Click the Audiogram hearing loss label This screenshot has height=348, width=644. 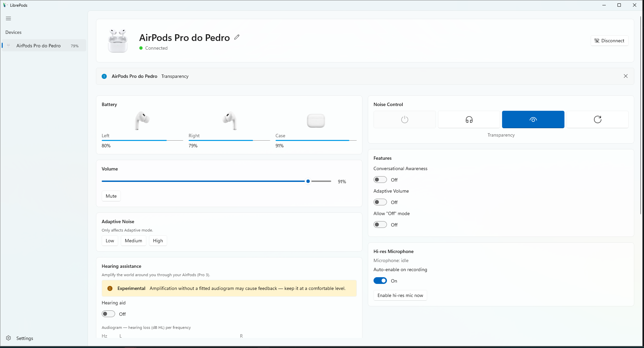146,328
